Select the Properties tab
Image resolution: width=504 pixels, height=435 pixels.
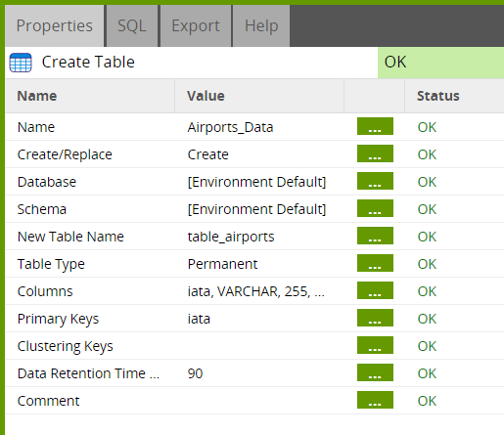[55, 25]
